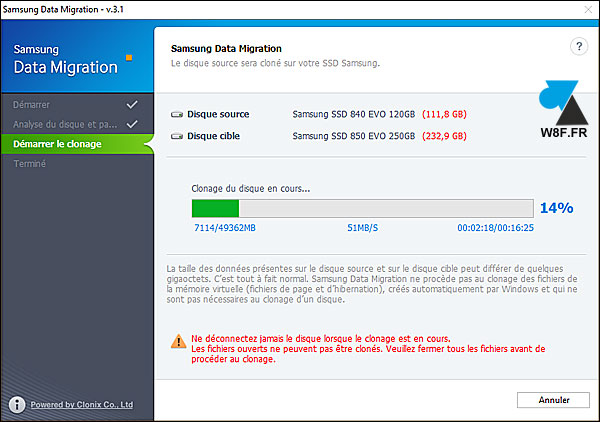Click the Disque source label
The width and height of the screenshot is (600, 422).
(x=218, y=114)
